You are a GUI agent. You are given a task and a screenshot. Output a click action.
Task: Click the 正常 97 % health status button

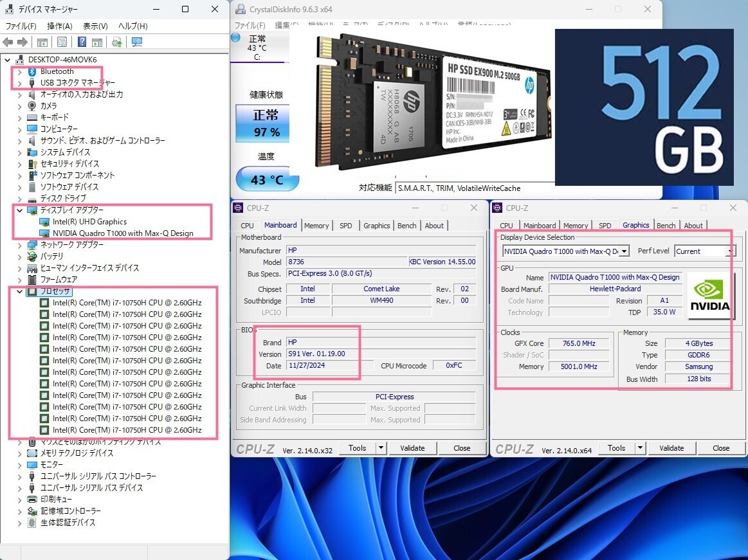263,123
